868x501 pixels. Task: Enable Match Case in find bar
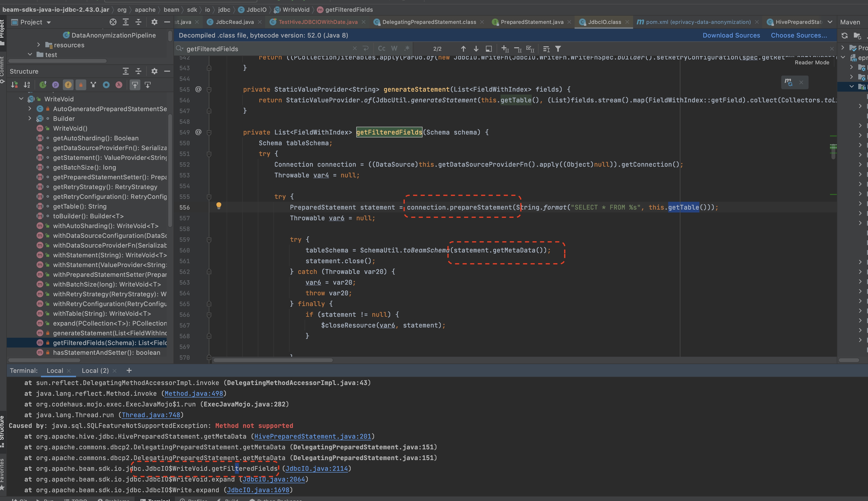(382, 48)
